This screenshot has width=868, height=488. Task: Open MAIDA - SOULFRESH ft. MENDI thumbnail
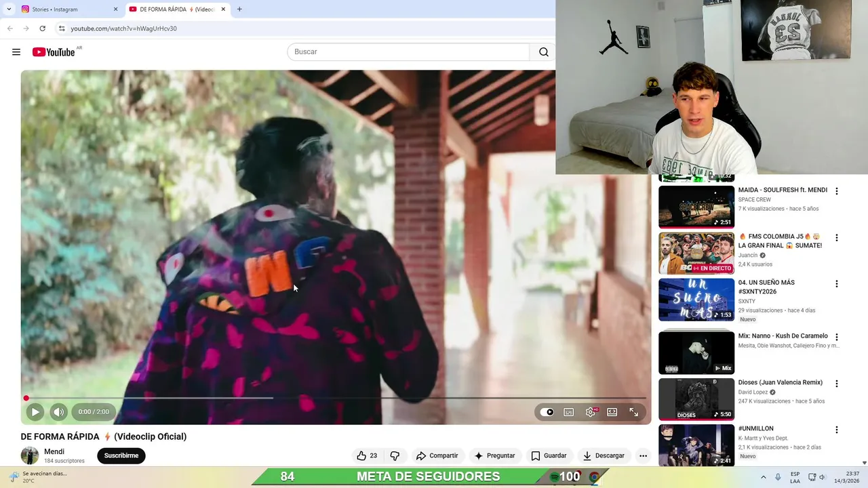(x=696, y=207)
